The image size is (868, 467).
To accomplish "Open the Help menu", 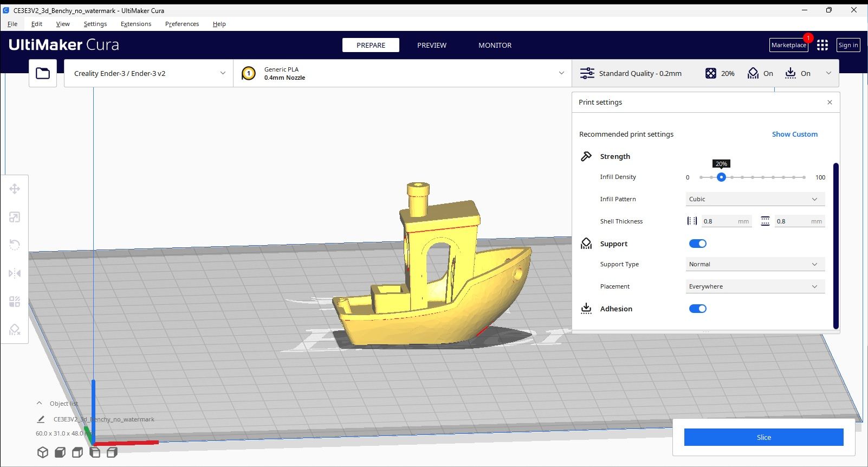I will (x=219, y=24).
